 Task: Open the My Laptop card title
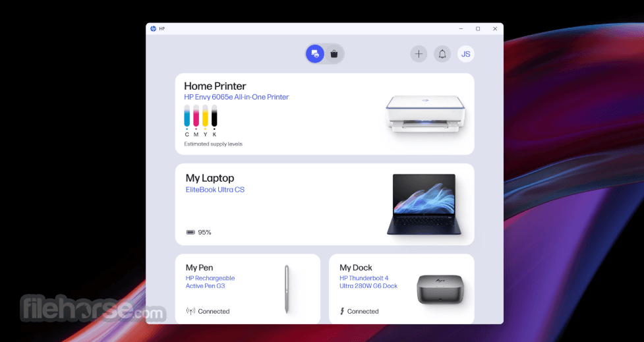click(x=210, y=178)
